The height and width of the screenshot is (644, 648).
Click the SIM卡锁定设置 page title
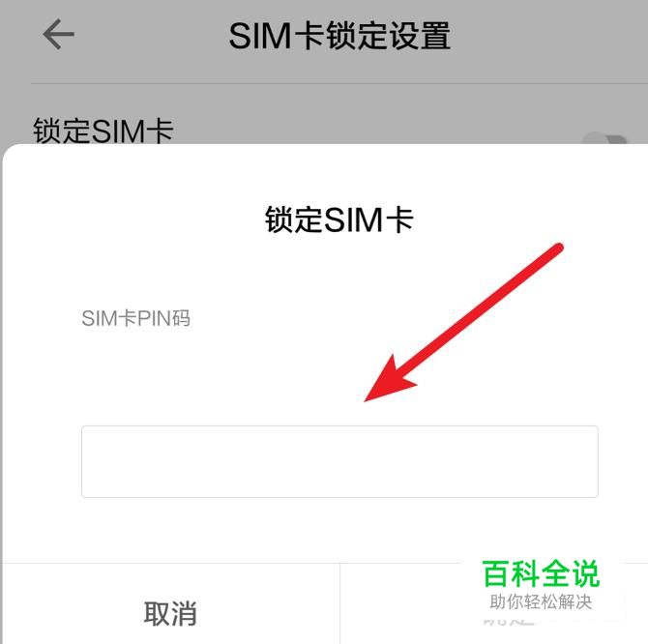(339, 36)
